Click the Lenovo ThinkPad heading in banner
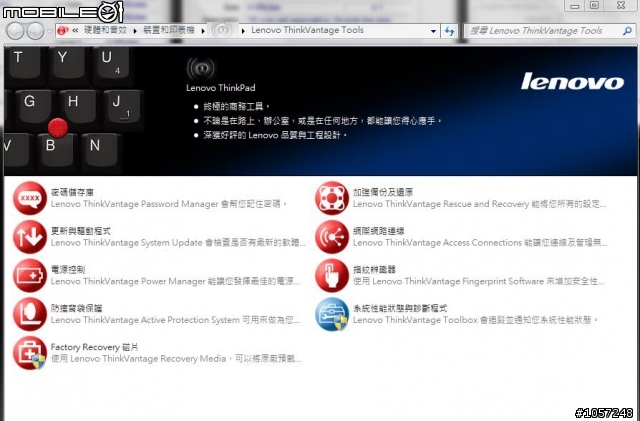 (x=221, y=88)
